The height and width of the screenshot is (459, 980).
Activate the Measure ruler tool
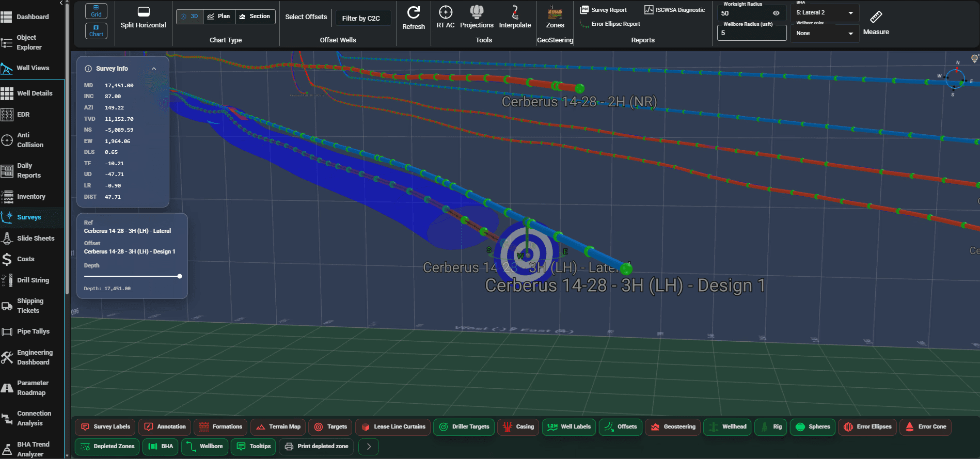click(876, 22)
